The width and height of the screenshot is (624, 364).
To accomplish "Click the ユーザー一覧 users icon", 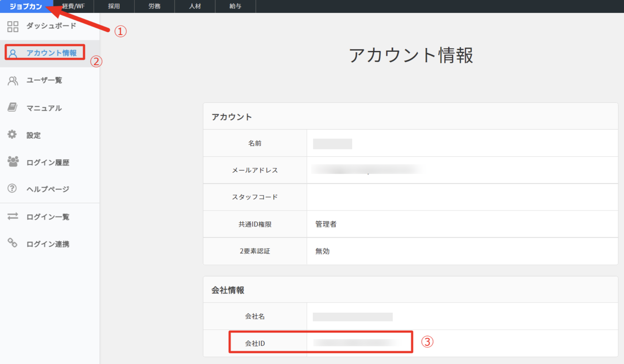I will [13, 81].
